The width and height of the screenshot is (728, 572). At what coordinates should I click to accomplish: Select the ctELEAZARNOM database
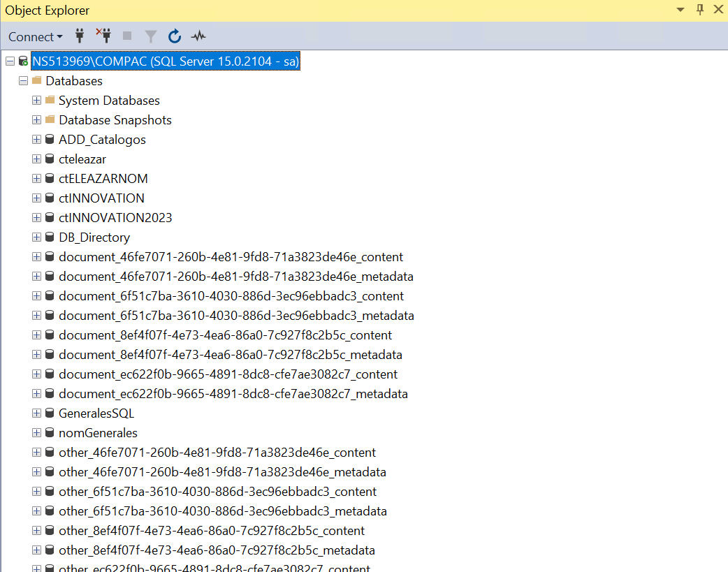point(103,179)
